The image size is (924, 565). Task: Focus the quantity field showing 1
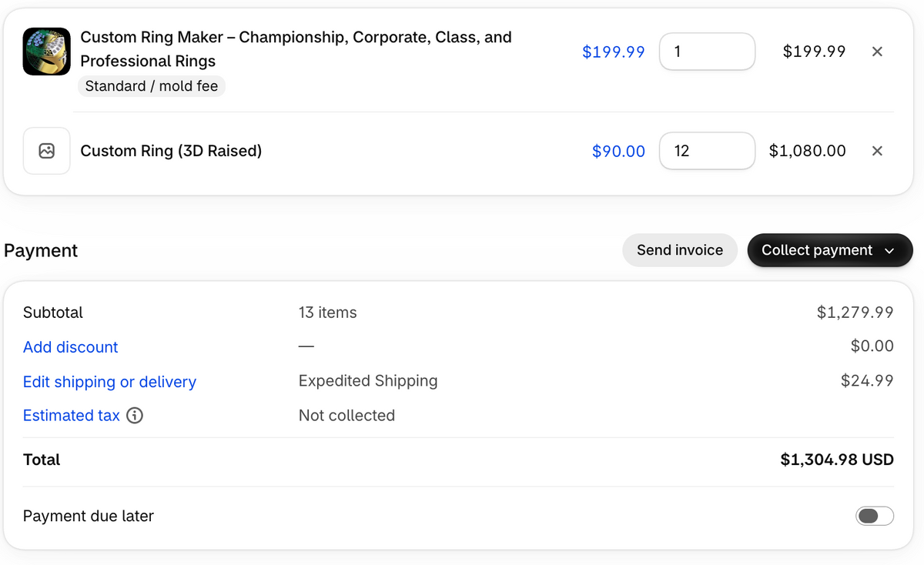[x=707, y=52]
